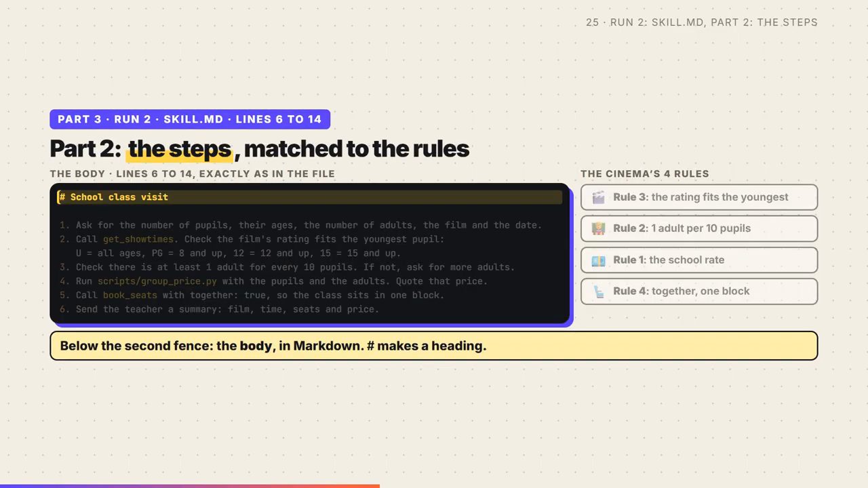
Task: Click the scripts/group_price.py code token
Action: click(157, 281)
